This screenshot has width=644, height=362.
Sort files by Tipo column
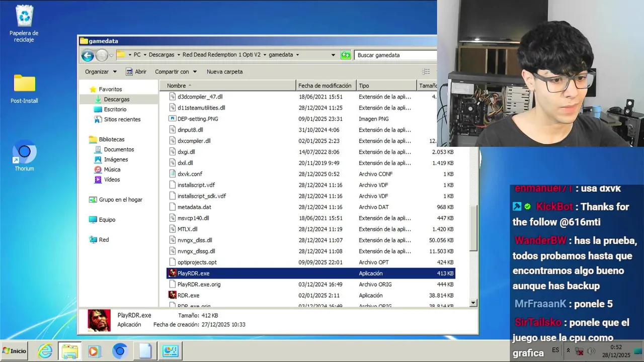pos(386,85)
